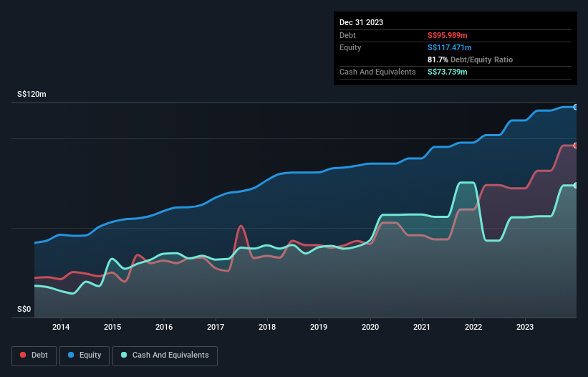Click the teal dot in Cash legend
Image resolution: width=588 pixels, height=377 pixels.
pos(124,355)
